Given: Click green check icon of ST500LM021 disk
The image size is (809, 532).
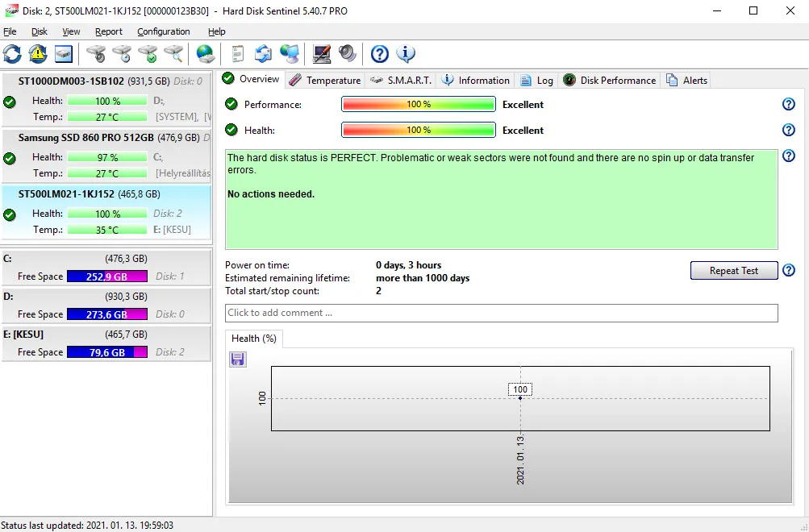Looking at the screenshot, I should (x=10, y=215).
